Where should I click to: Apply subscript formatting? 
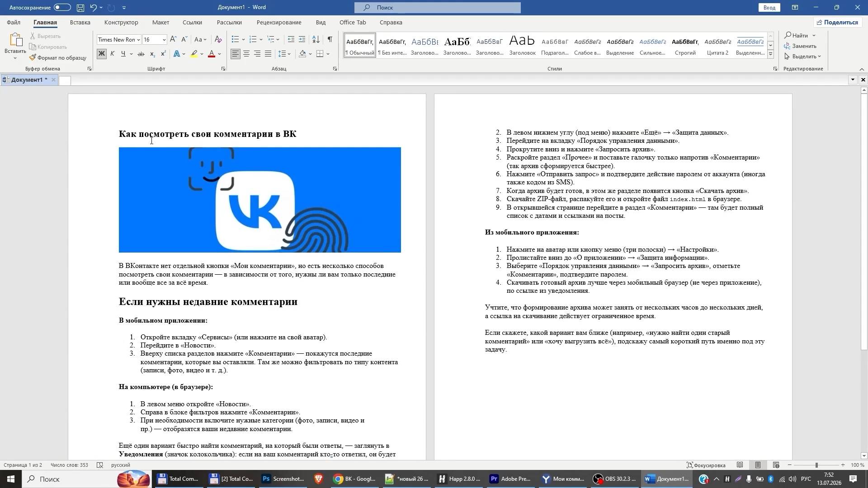(x=152, y=54)
